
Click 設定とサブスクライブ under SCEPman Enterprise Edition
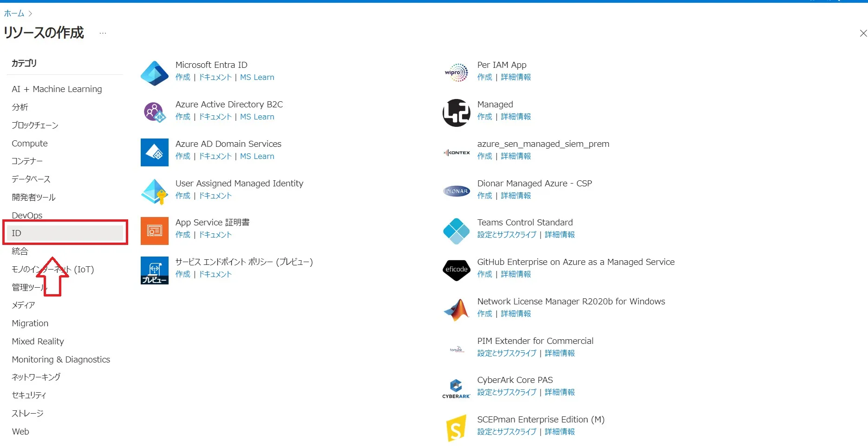point(507,432)
